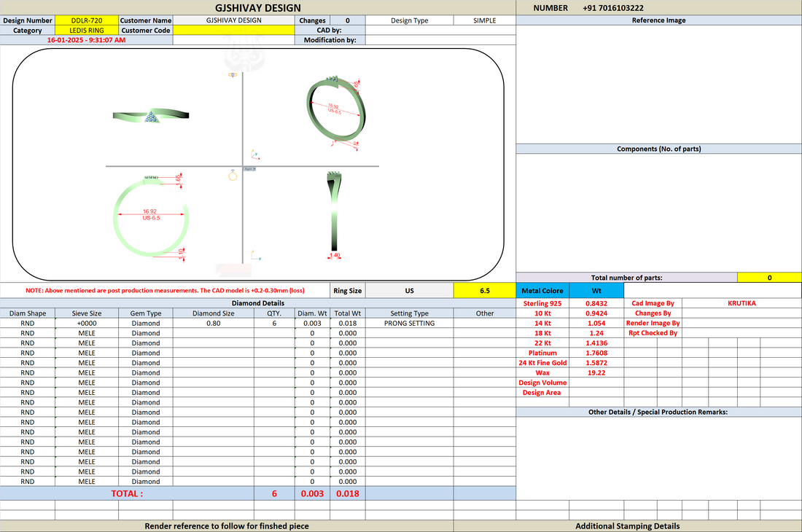Select the DDLR-720 design number cell

pos(87,20)
